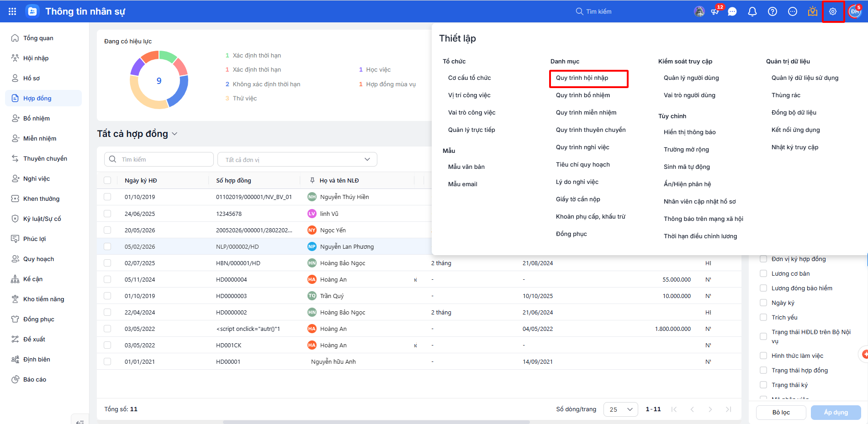Image resolution: width=868 pixels, height=424 pixels.
Task: Click the contract search field
Action: (x=159, y=159)
